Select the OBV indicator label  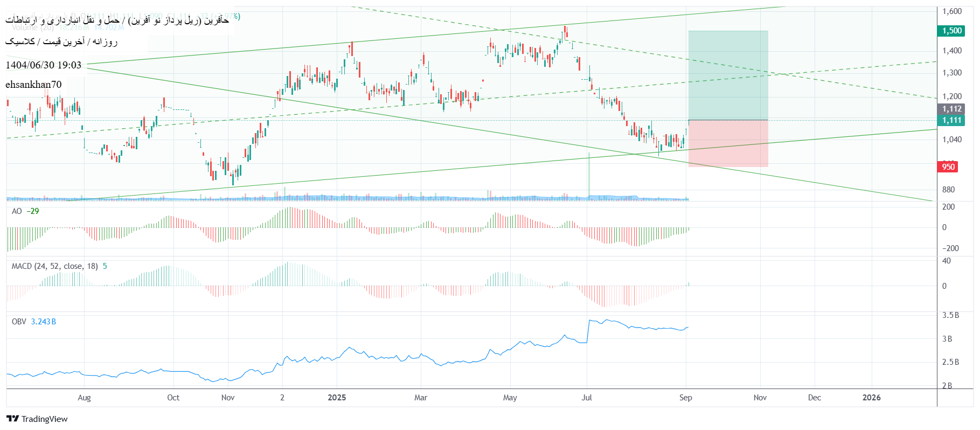click(19, 322)
